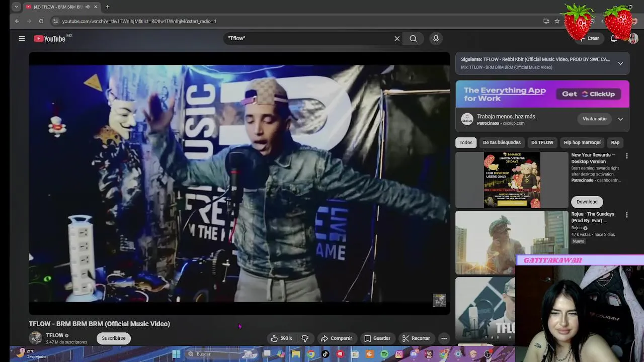Select the Rap filter chip

pos(615,143)
